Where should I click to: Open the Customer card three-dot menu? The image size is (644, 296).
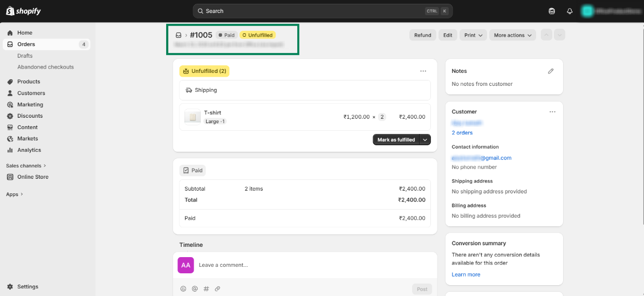tap(552, 112)
